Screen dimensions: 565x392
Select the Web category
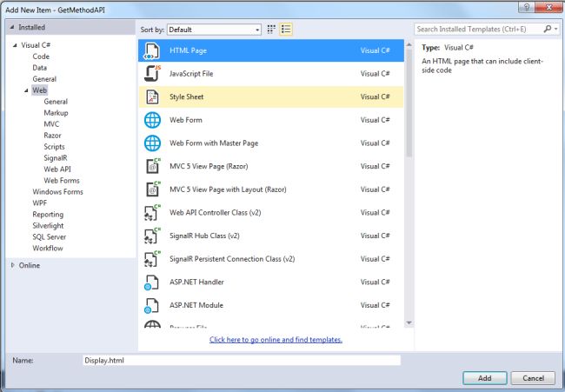pos(40,90)
